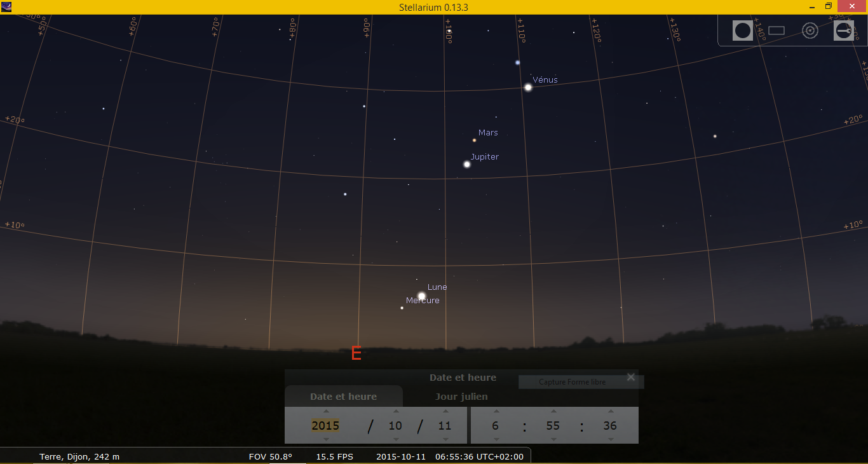Close the Date et heure dialog
Screen dimensions: 868x464
click(631, 377)
